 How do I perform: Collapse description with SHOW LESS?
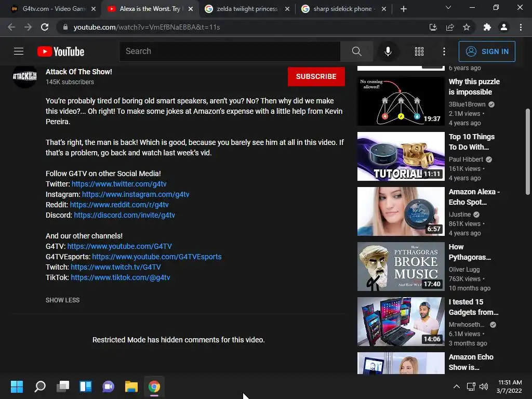coord(63,300)
